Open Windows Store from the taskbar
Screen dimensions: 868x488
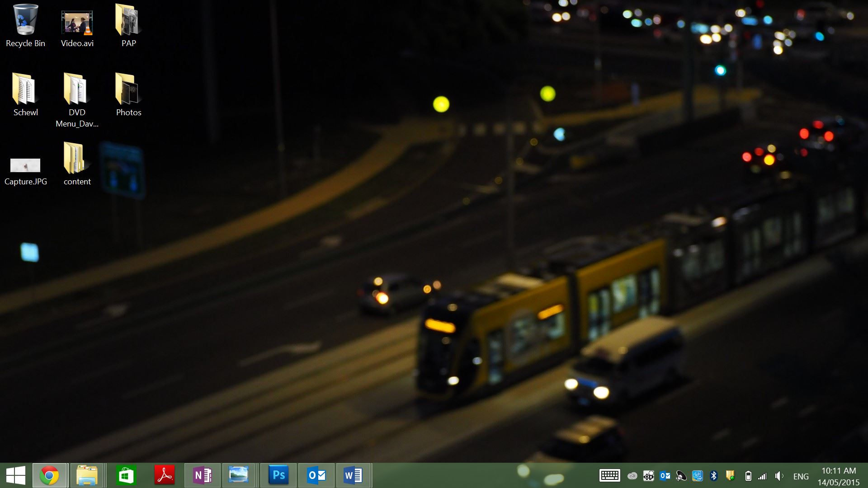126,475
